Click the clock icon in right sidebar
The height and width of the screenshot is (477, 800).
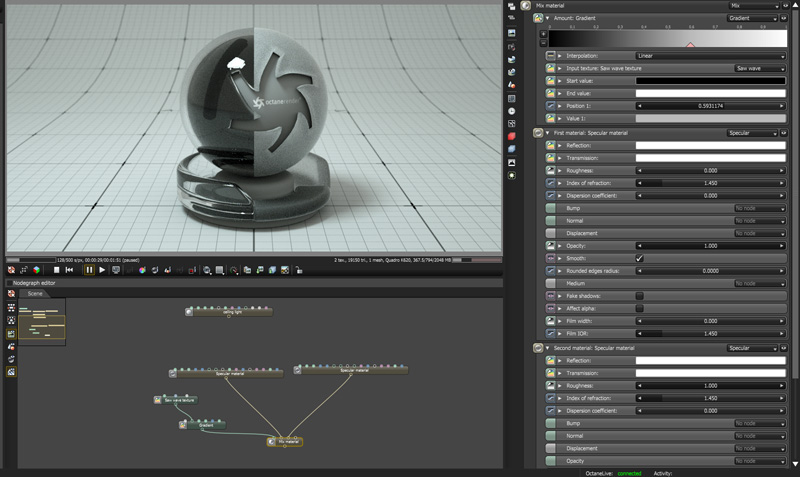[x=512, y=111]
